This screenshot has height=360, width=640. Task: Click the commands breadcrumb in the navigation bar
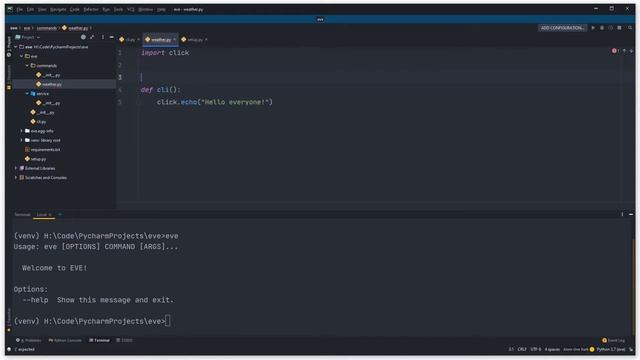pyautogui.click(x=47, y=28)
